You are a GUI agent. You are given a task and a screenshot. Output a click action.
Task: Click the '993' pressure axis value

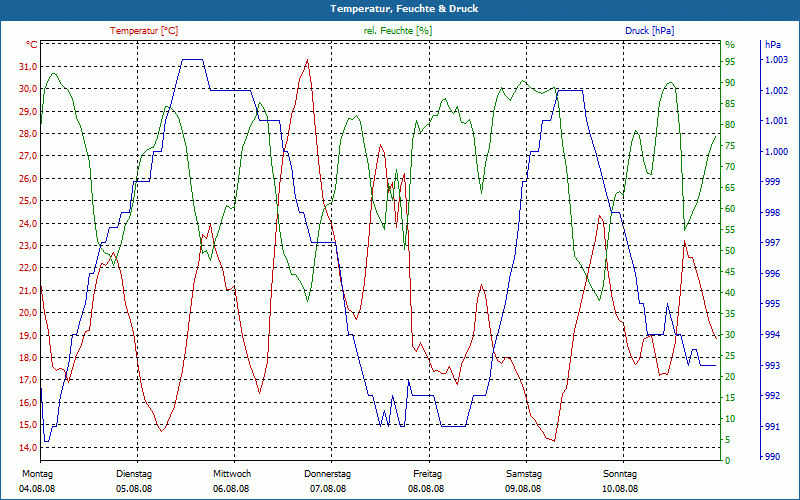click(x=772, y=365)
